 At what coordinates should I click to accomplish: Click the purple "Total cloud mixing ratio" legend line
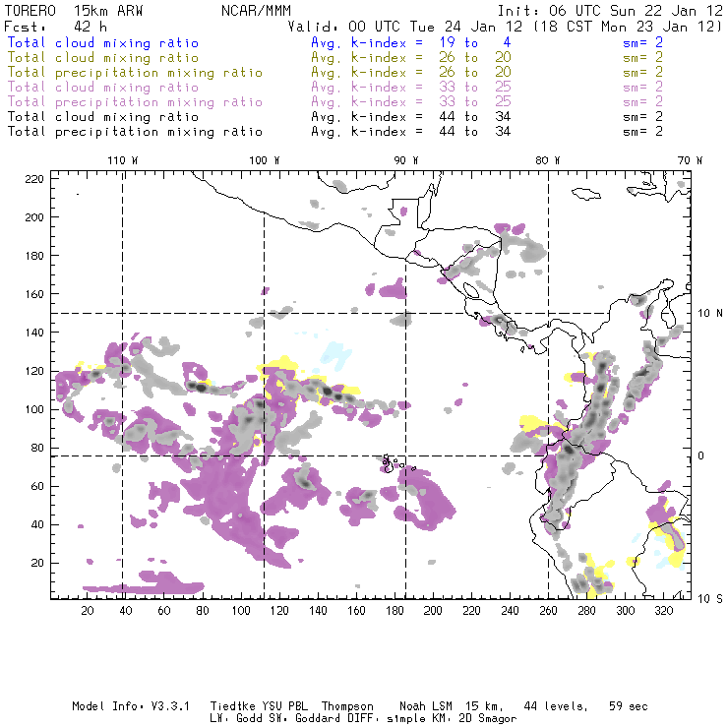tap(103, 88)
